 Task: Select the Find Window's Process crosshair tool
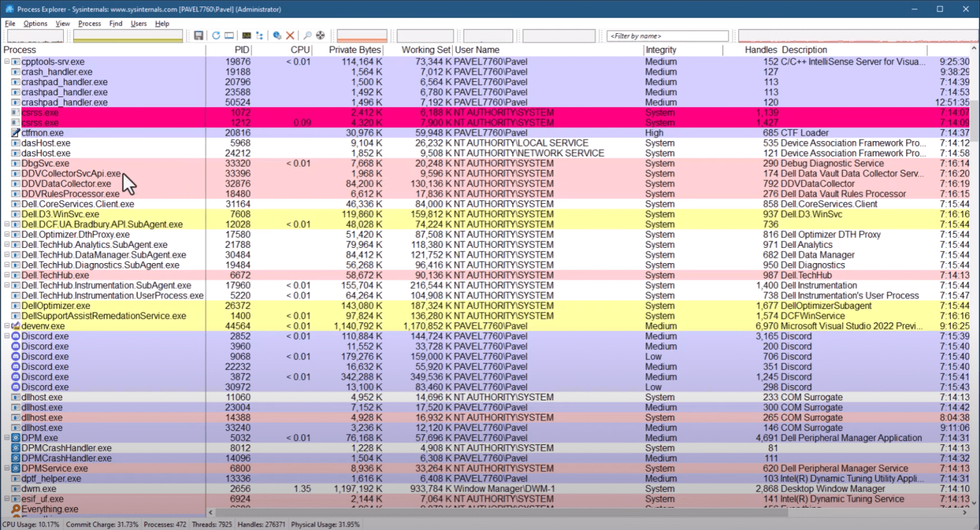320,35
